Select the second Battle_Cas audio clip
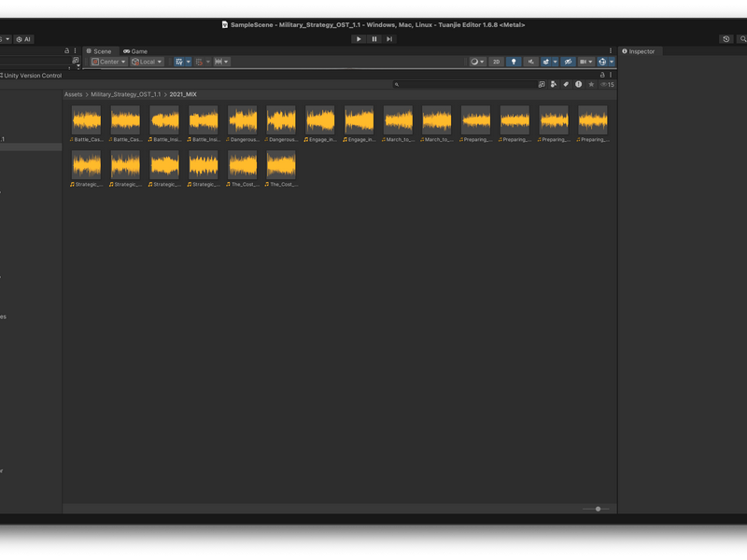Screen dimensions: 747x560 [x=125, y=124]
